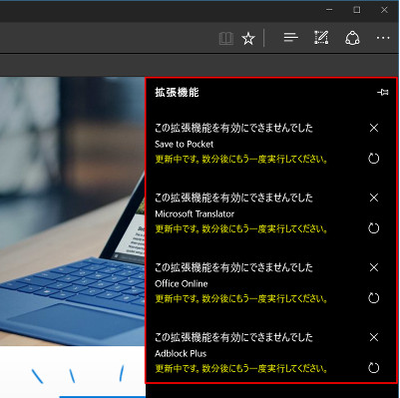
Task: Click yellow update message under Microsoft Translator
Action: [x=241, y=229]
